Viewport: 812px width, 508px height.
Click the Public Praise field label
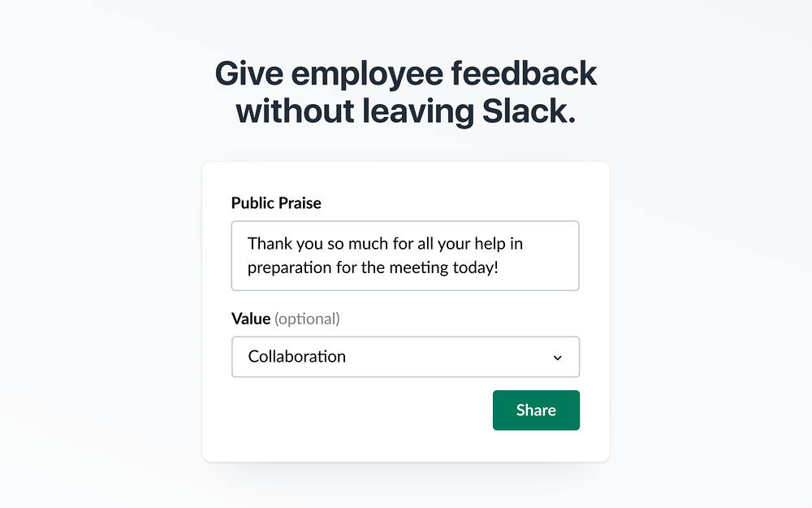276,203
